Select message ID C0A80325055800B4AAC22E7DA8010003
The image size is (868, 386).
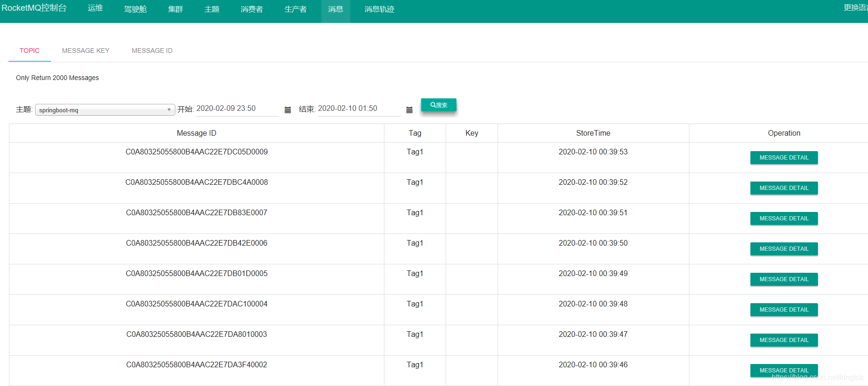pos(196,335)
